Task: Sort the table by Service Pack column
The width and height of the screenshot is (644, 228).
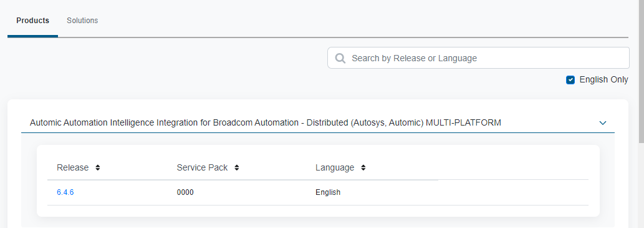Action: tap(236, 167)
